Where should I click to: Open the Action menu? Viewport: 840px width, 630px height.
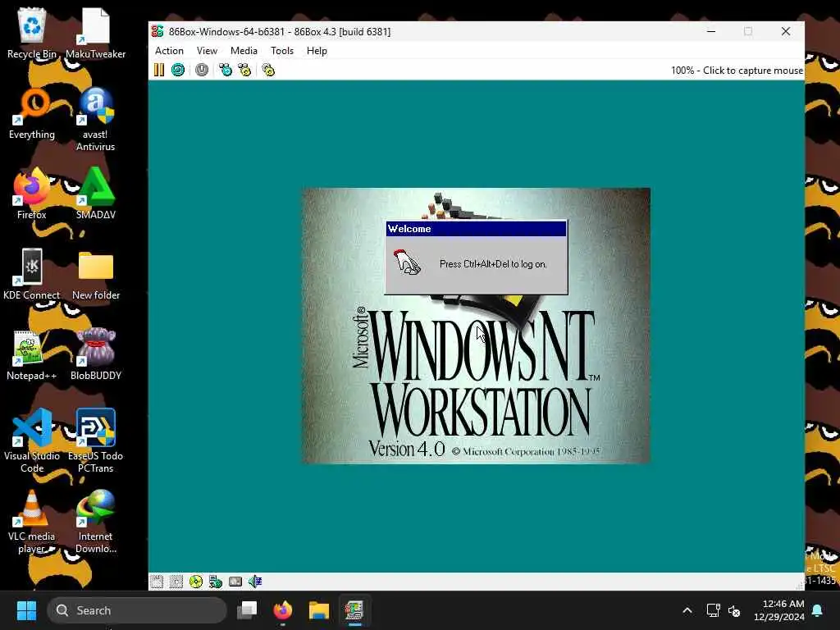coord(169,51)
